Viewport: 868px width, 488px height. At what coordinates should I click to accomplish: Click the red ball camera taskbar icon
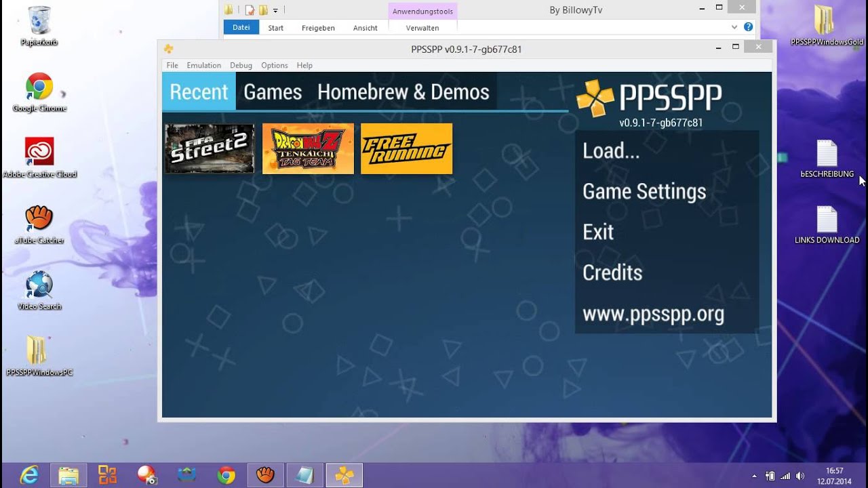pos(146,475)
